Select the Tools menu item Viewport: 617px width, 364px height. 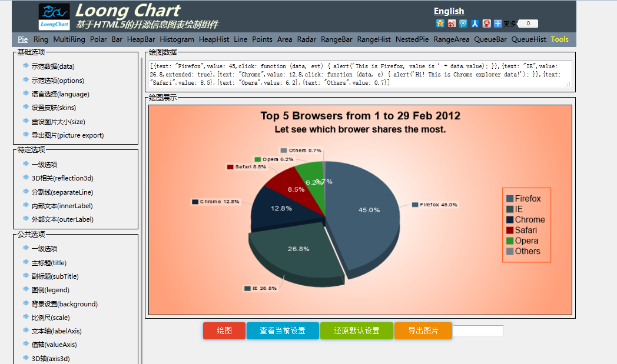point(559,39)
